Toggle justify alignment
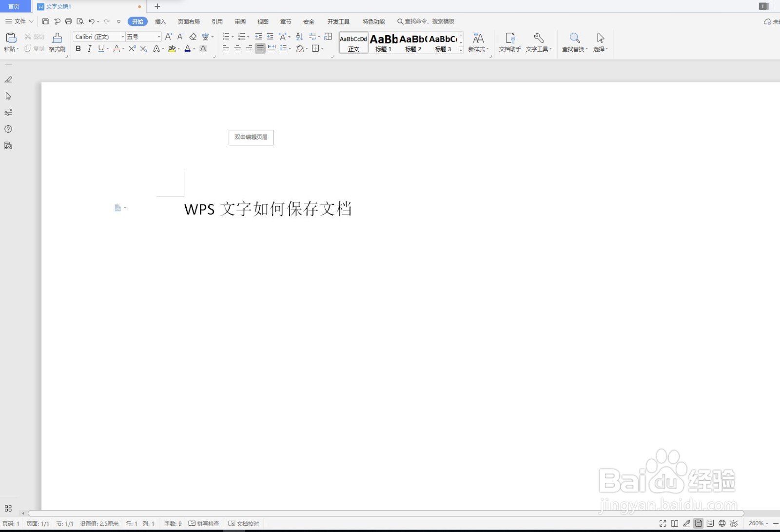The image size is (780, 532). 260,48
